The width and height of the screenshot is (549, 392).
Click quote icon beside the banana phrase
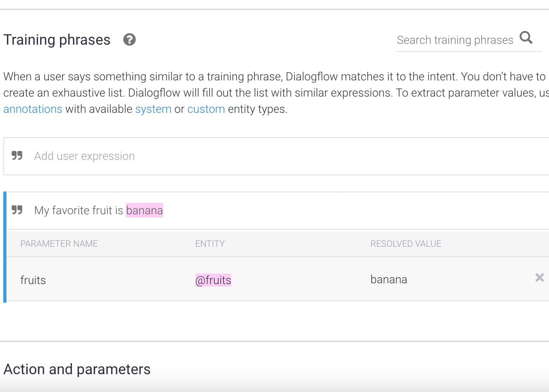click(x=17, y=210)
